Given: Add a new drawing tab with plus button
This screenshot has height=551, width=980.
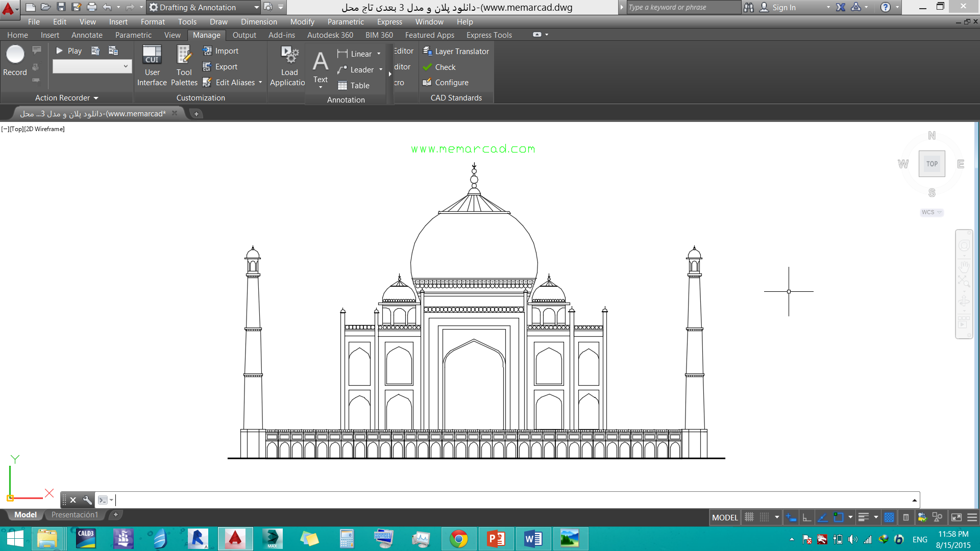Looking at the screenshot, I should point(197,114).
